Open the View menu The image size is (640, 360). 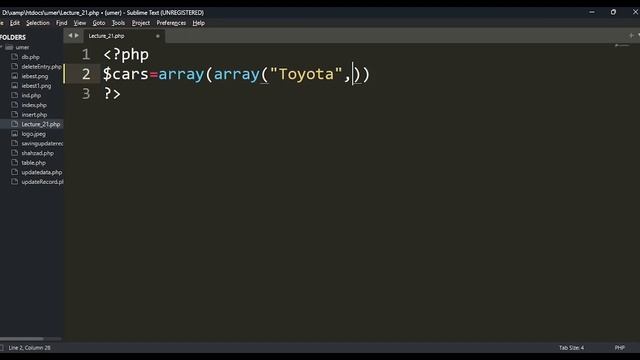pos(80,23)
